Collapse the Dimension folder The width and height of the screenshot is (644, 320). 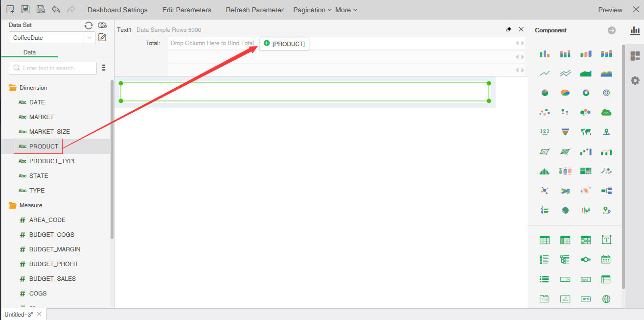[13, 88]
